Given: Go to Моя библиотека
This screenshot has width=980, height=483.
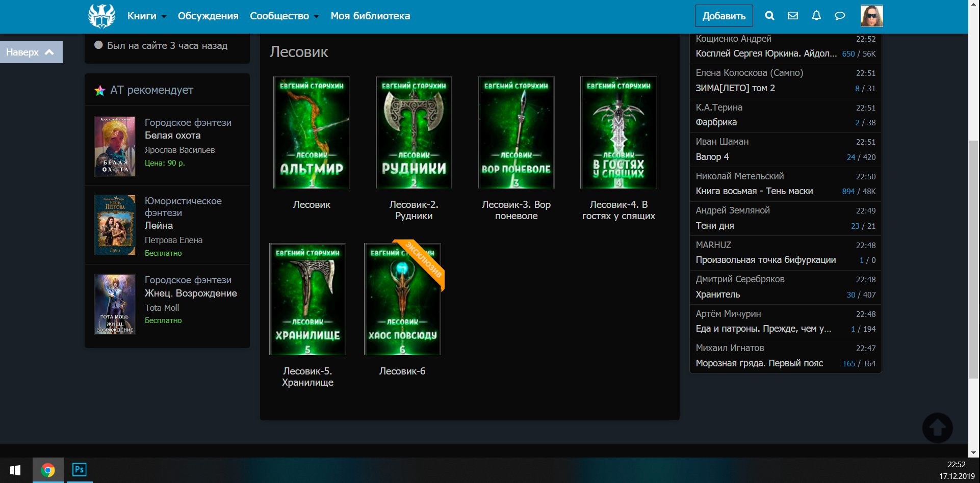Looking at the screenshot, I should (370, 16).
